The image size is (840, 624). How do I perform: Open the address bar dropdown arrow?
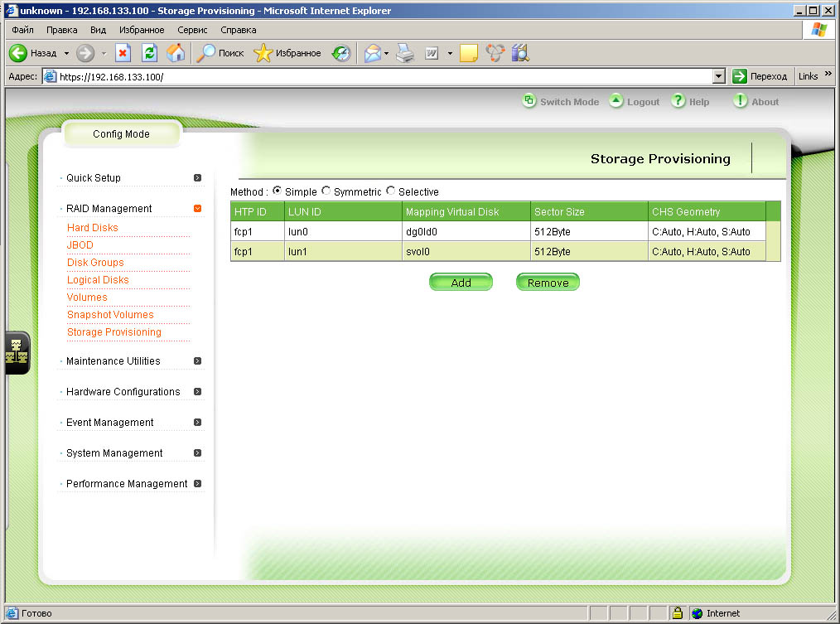pos(719,77)
